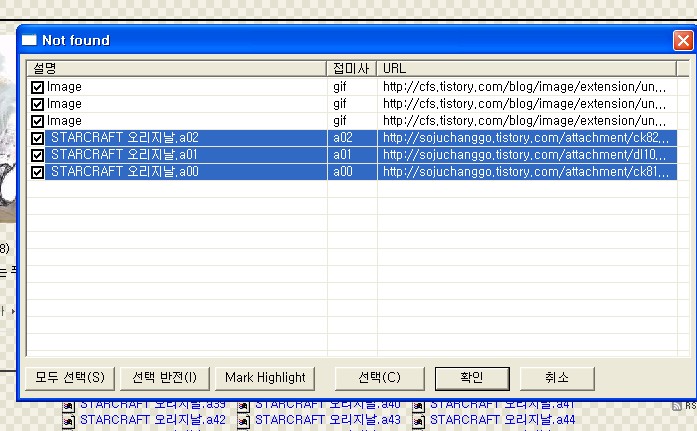The image size is (697, 431).
Task: Sort by the 접미사 column header
Action: (352, 68)
